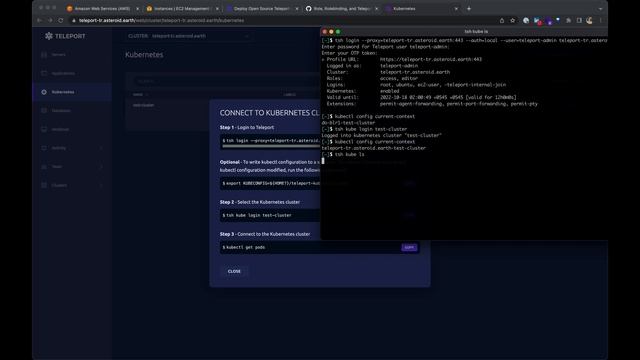
Task: Switch to the Instances EC2 Management tab
Action: (x=182, y=9)
